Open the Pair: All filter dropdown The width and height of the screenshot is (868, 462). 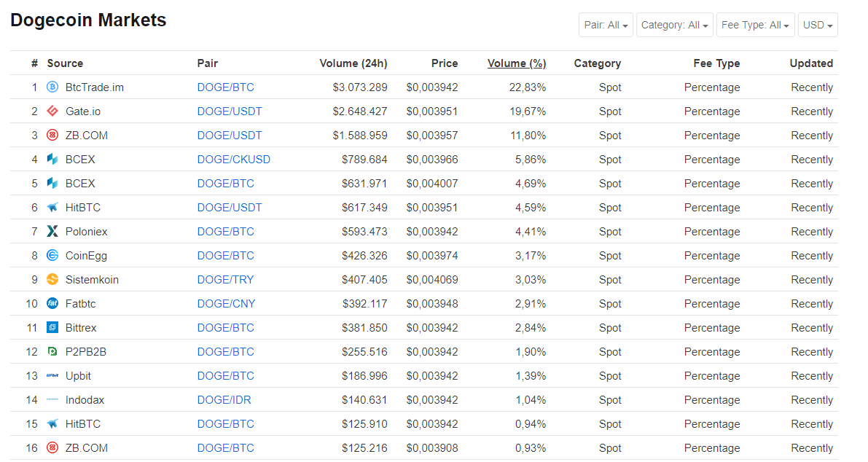coord(606,25)
